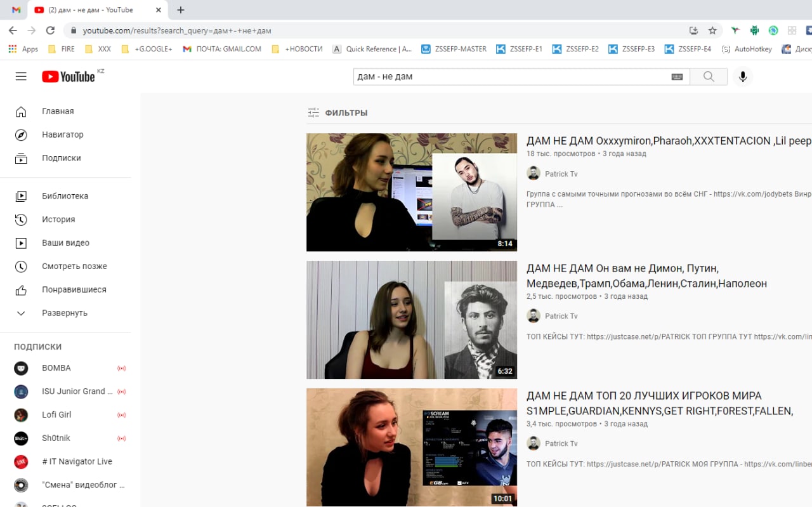Switch to the Gmail pinned tab
Viewport: 812px width, 507px height.
(16, 10)
